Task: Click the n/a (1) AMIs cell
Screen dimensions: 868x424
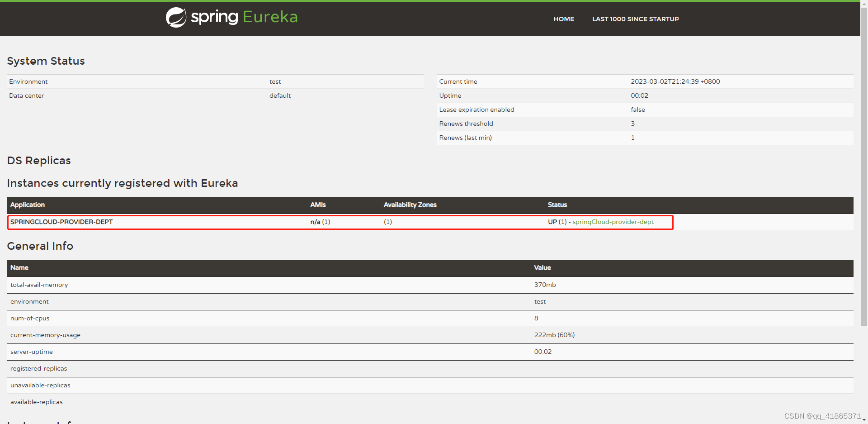Action: click(x=321, y=222)
